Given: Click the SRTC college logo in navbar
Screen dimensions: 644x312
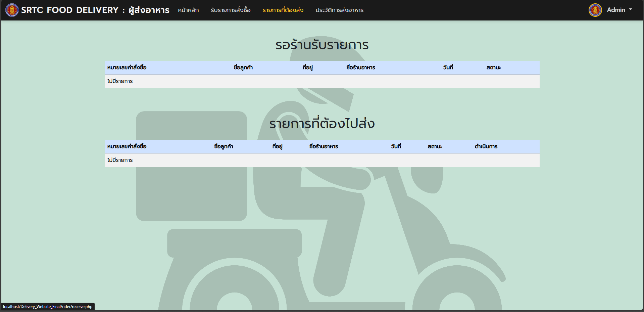Looking at the screenshot, I should coord(12,10).
